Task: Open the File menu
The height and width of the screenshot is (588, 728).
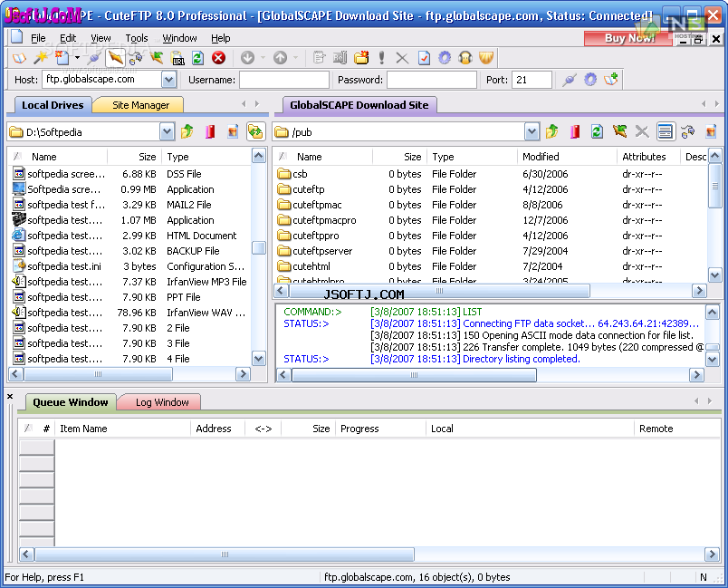Action: click(x=38, y=38)
